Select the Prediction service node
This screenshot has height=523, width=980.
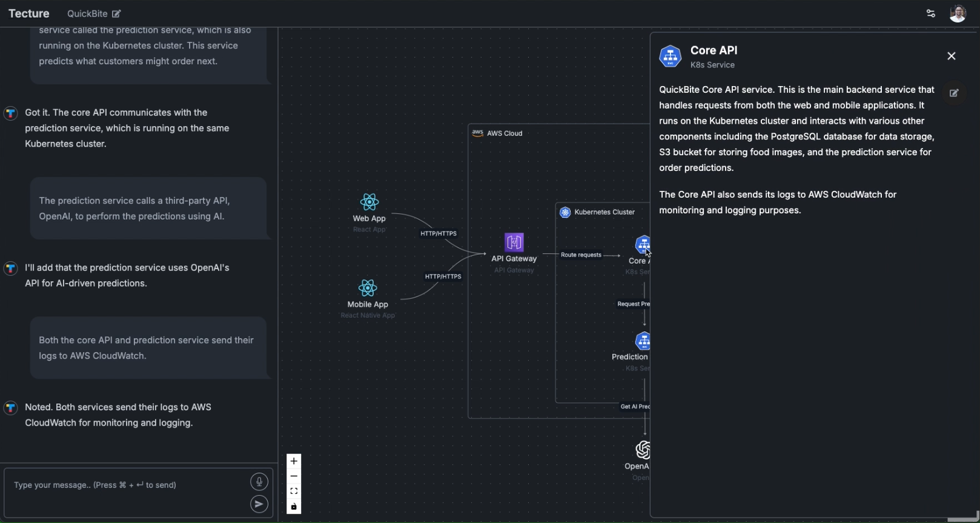631,351
